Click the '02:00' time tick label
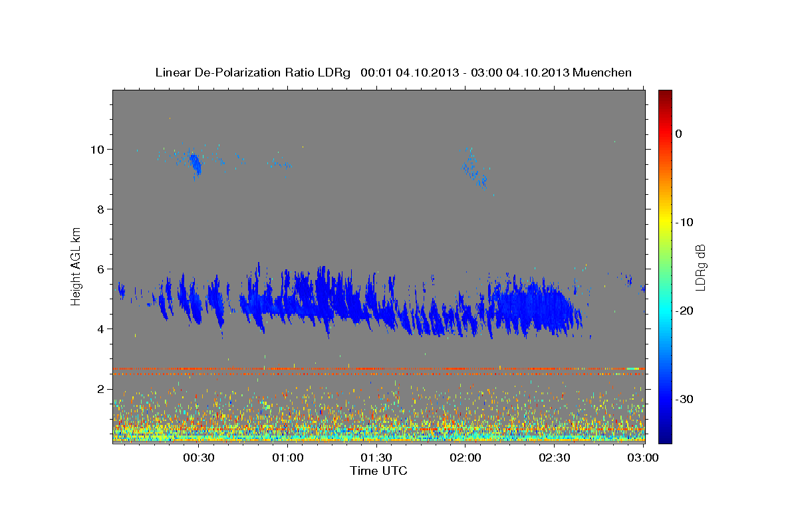This screenshot has width=798, height=532. point(465,458)
